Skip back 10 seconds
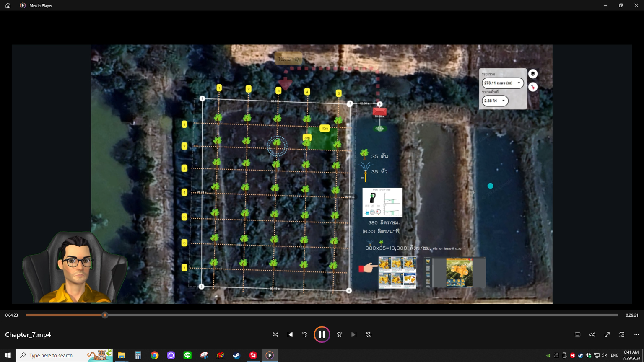Viewport: 644px width, 362px height. [305, 334]
